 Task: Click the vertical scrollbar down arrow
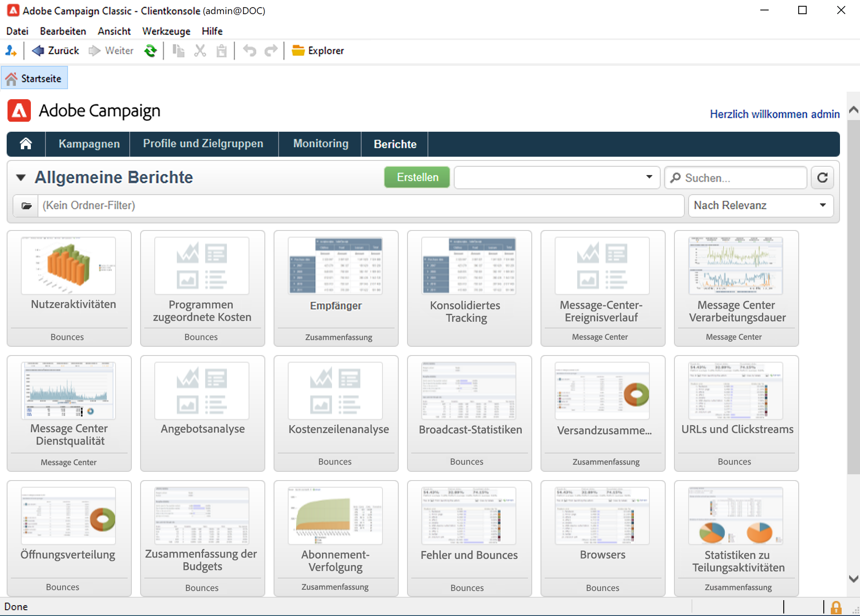853,579
